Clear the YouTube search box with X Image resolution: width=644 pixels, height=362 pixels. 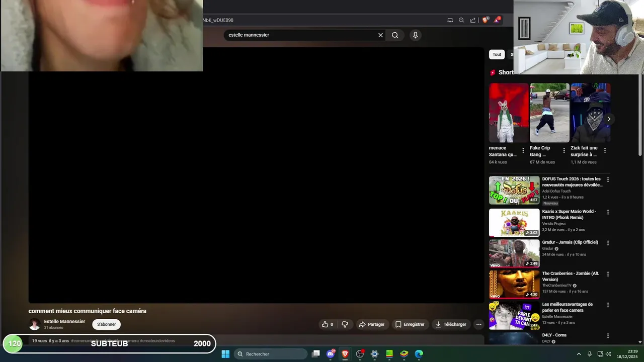[380, 35]
